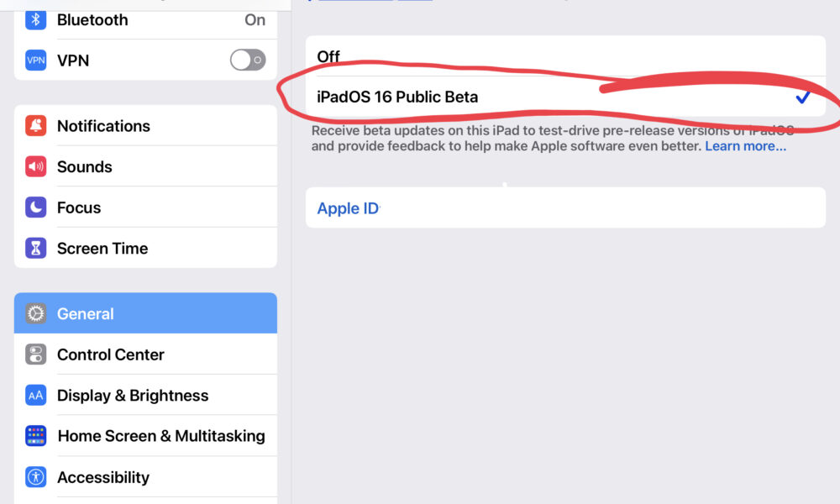The image size is (840, 504).
Task: Click the Sounds speaker icon
Action: [x=35, y=166]
